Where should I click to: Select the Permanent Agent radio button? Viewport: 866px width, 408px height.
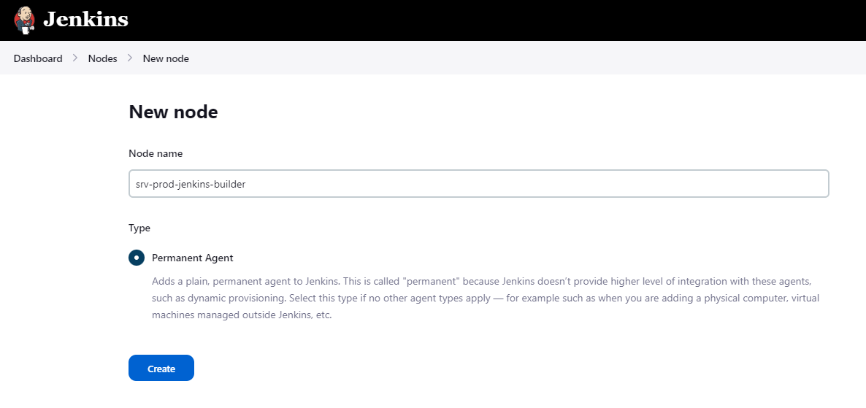[x=137, y=257]
